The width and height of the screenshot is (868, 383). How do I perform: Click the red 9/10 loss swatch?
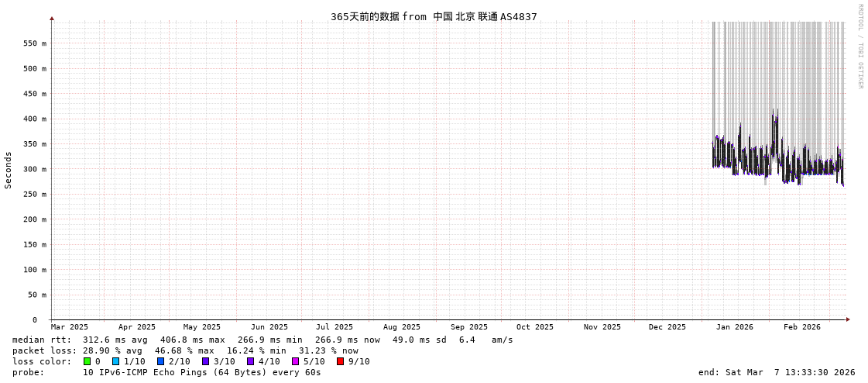click(340, 361)
